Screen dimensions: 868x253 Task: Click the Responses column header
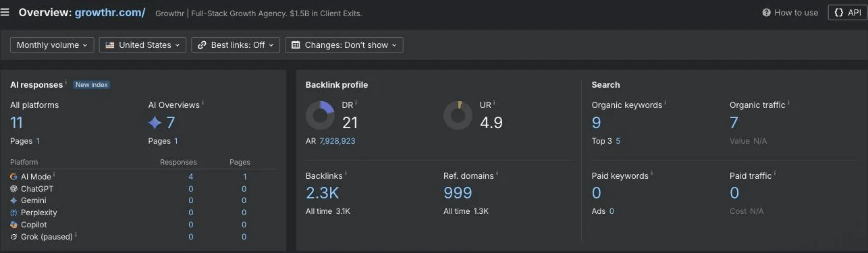pyautogui.click(x=178, y=162)
